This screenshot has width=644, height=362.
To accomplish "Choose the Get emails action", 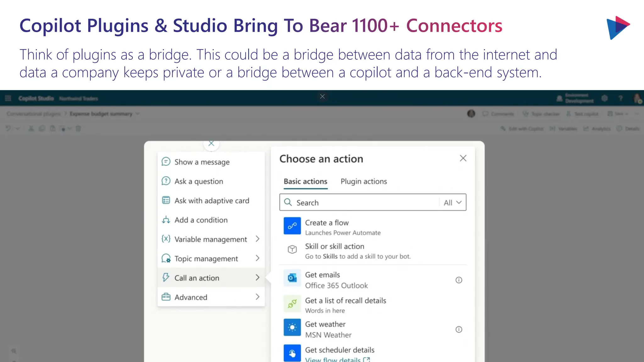I will (373, 280).
